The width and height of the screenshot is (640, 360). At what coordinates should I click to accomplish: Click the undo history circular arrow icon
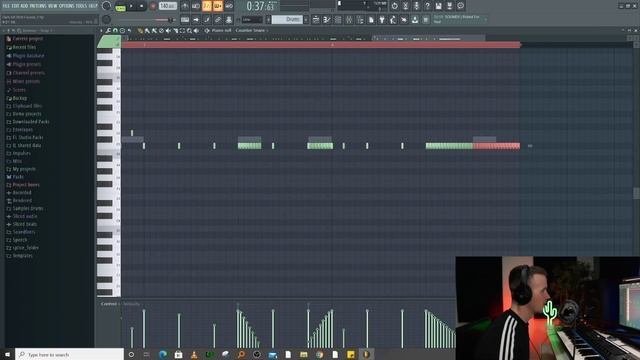coord(394,6)
